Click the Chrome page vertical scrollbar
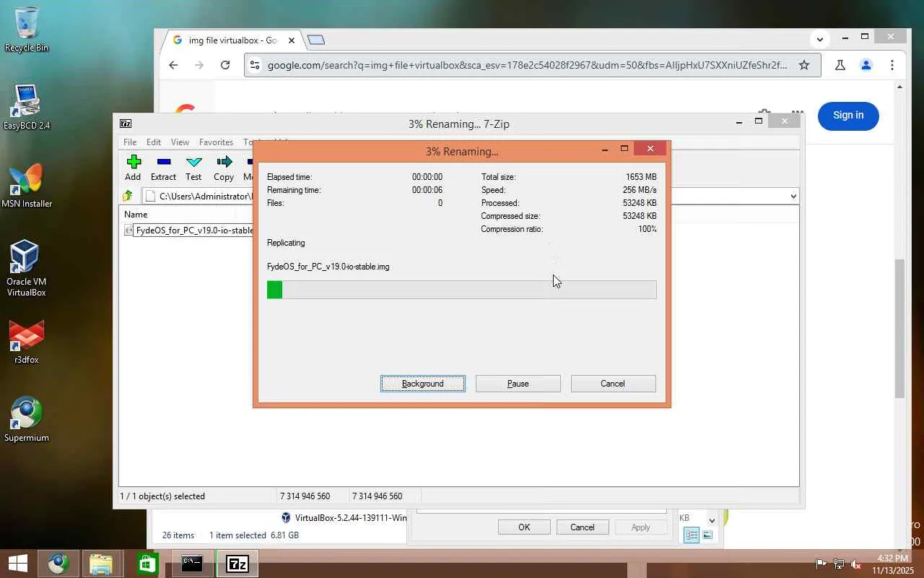This screenshot has width=924, height=578. (x=899, y=328)
